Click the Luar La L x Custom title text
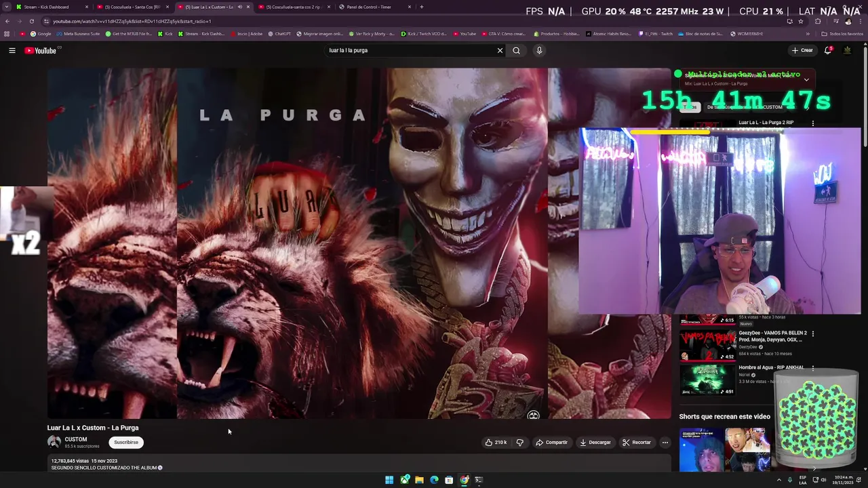This screenshot has height=488, width=868. pyautogui.click(x=93, y=428)
